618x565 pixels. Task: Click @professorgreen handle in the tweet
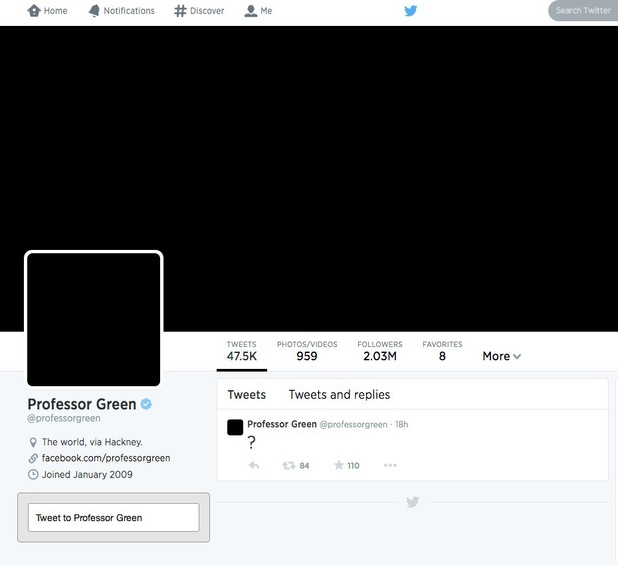click(x=354, y=425)
